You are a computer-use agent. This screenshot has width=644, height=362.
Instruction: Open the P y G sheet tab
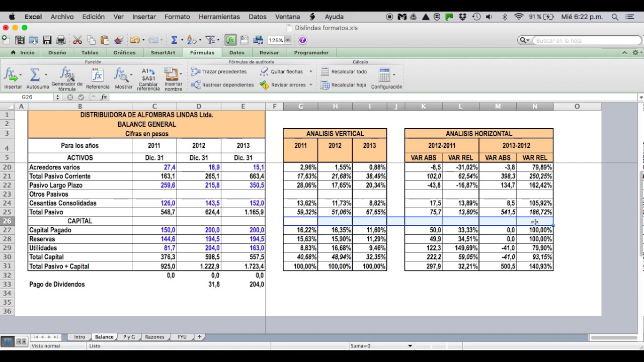129,337
